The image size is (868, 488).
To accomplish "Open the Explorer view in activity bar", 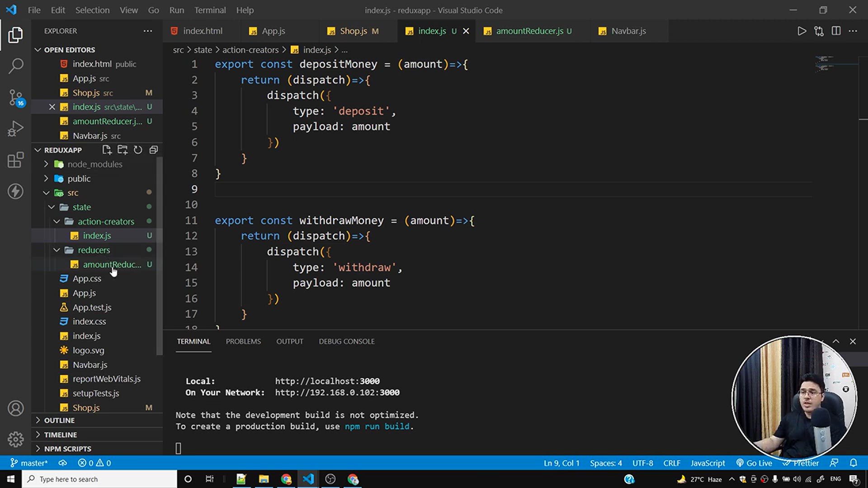I will coord(15,35).
